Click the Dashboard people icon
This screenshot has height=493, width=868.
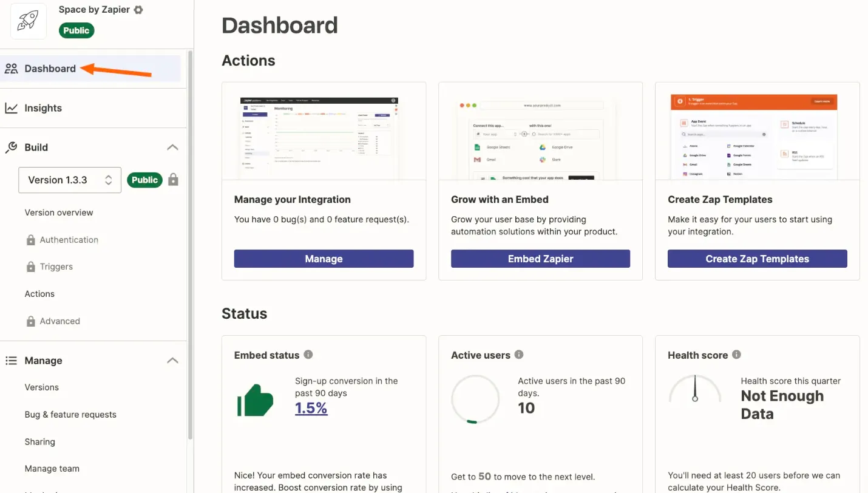click(x=12, y=69)
